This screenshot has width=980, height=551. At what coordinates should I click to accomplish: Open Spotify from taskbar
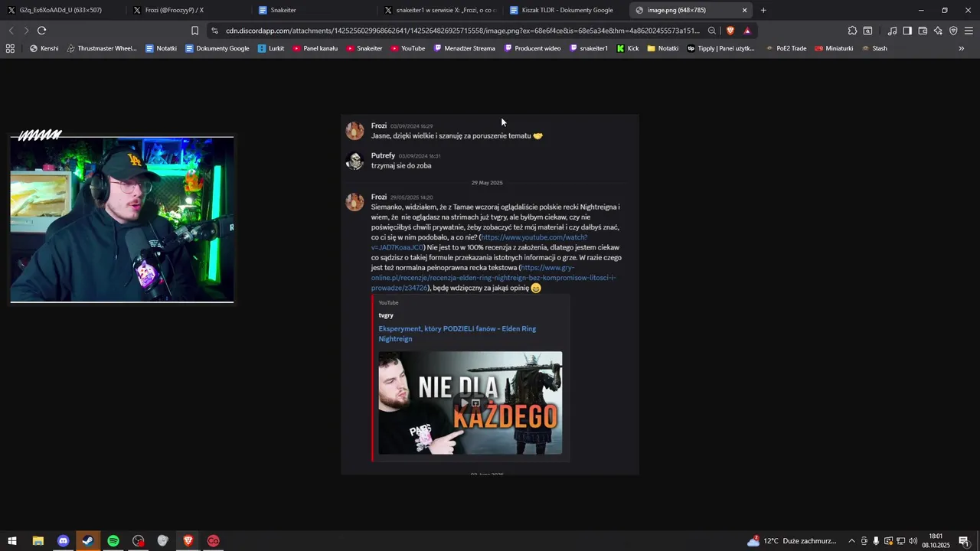tap(113, 541)
